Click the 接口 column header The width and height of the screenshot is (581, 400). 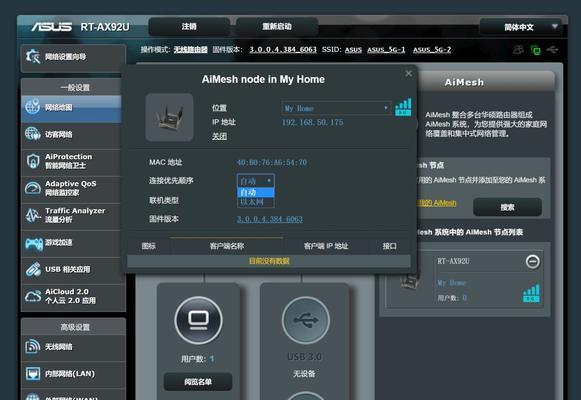coord(390,246)
